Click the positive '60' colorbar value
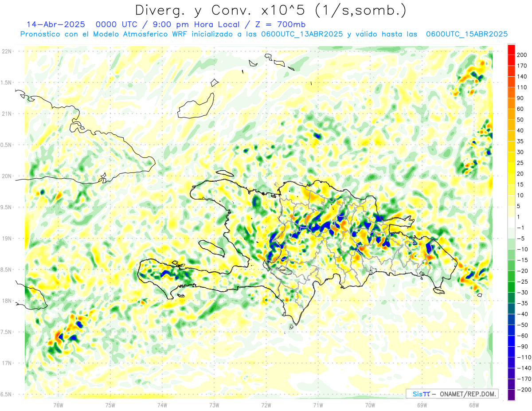Screen dimensions: 532x411 pyautogui.click(x=521, y=109)
